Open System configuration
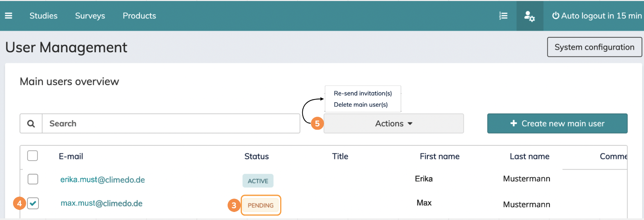The height and width of the screenshot is (220, 644). pyautogui.click(x=594, y=47)
